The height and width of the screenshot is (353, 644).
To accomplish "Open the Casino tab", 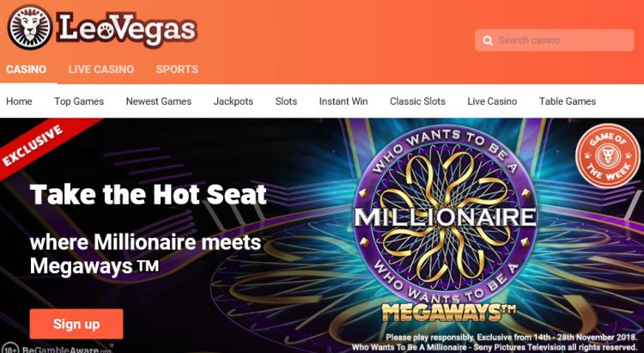I will 27,69.
